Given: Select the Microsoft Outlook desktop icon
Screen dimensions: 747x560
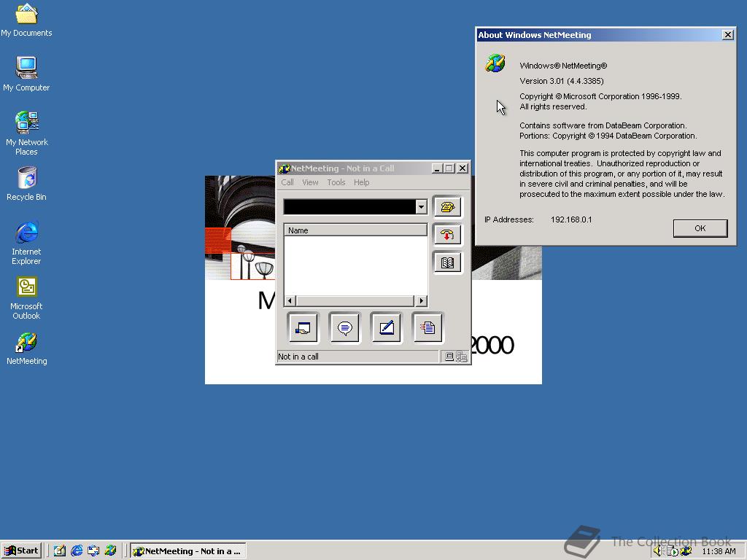Looking at the screenshot, I should pos(26,297).
